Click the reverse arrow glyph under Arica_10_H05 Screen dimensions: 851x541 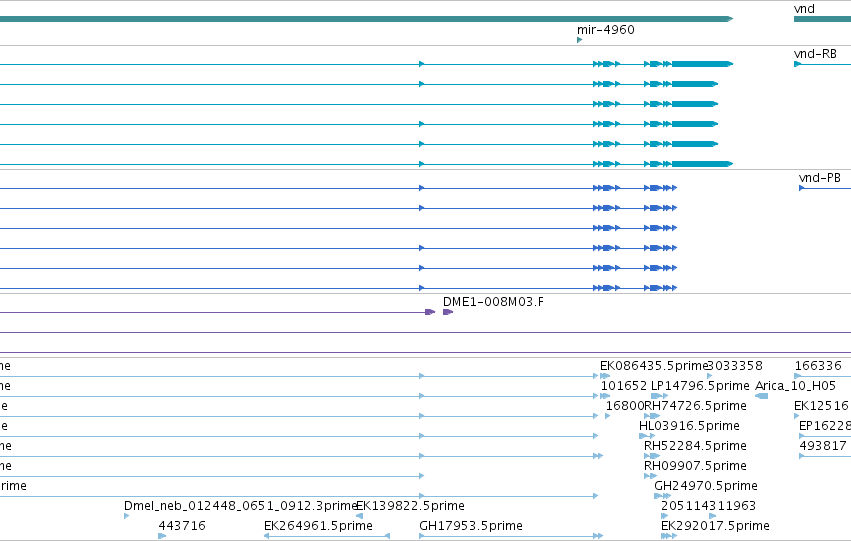[x=761, y=396]
